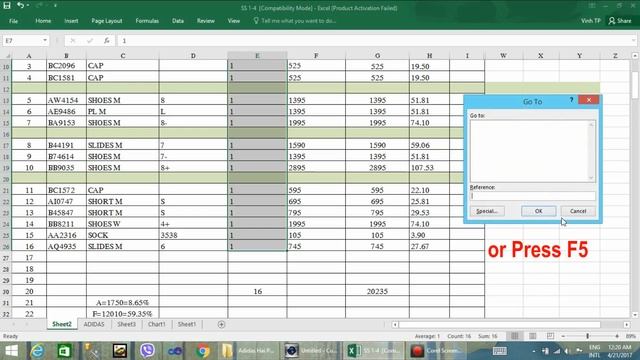This screenshot has height=360, width=640.
Task: Select Page Break Preview in status bar
Action: click(550, 336)
